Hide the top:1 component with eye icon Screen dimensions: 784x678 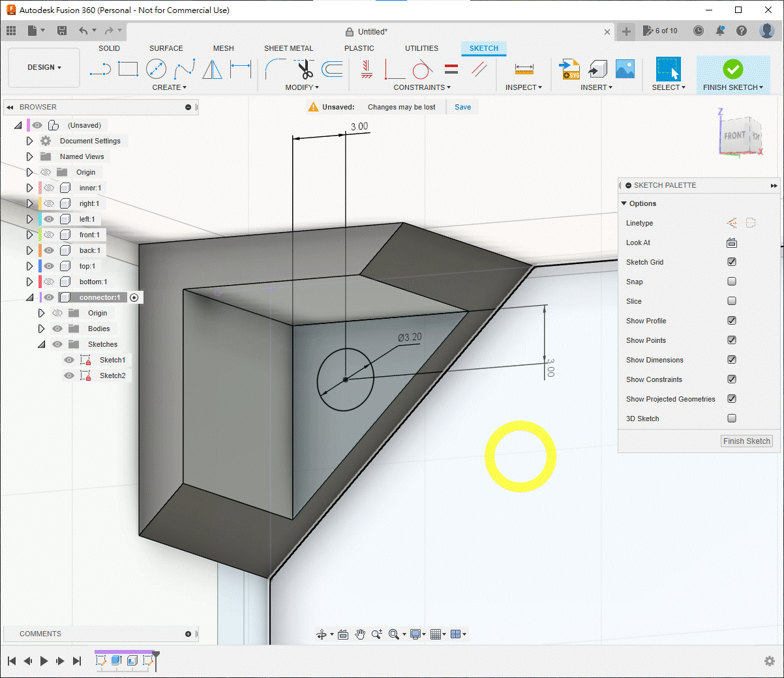click(x=49, y=266)
